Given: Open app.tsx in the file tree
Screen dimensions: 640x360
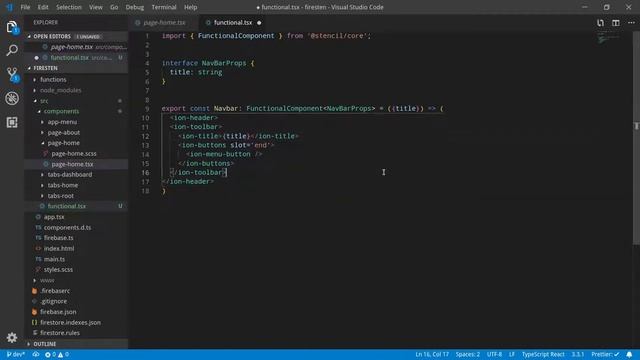Looking at the screenshot, I should (x=54, y=217).
